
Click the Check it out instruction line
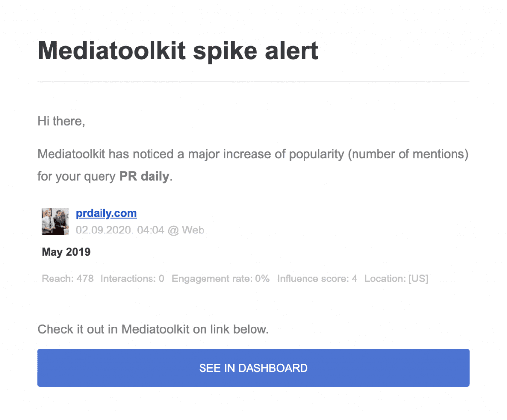[152, 329]
